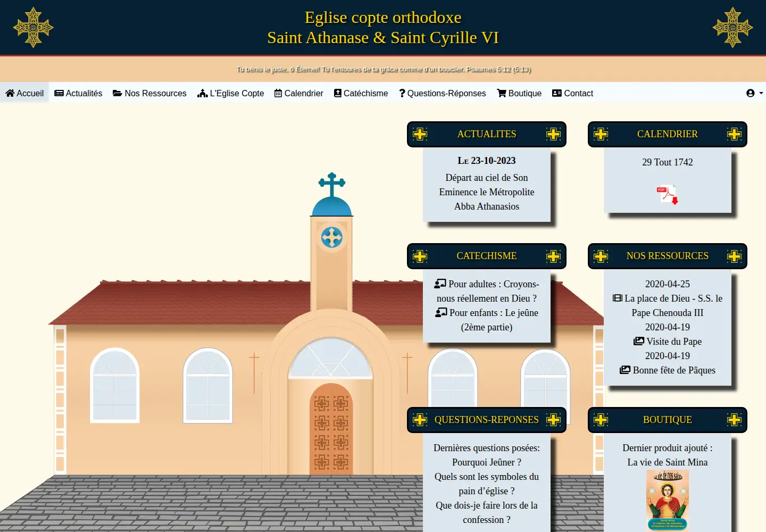Open the 'Visite du Pape' resource
This screenshot has height=532, width=766.
pyautogui.click(x=668, y=342)
